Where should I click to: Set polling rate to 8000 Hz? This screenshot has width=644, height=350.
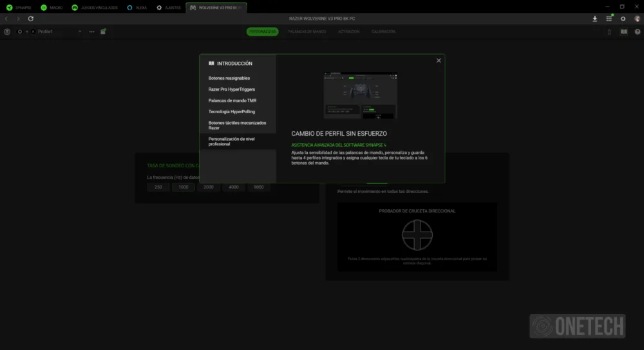(259, 187)
